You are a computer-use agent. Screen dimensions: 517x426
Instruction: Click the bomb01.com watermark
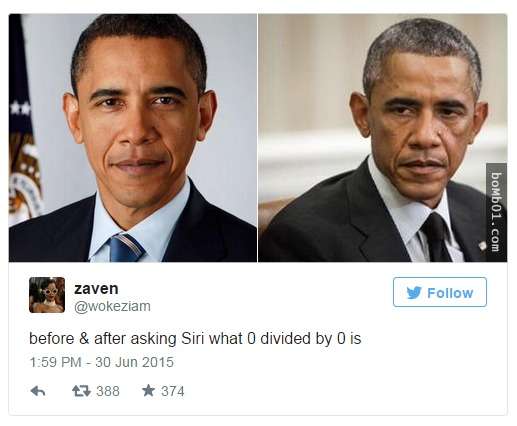pyautogui.click(x=496, y=212)
